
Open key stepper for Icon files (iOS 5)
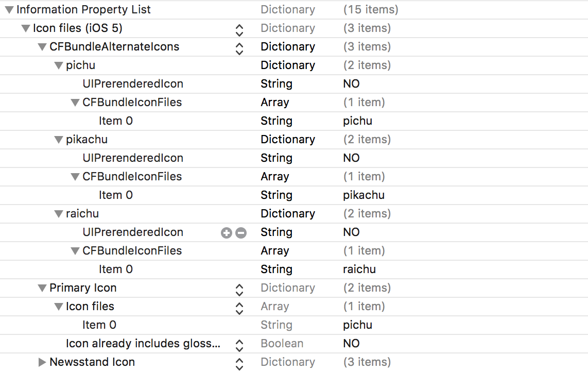tap(239, 29)
